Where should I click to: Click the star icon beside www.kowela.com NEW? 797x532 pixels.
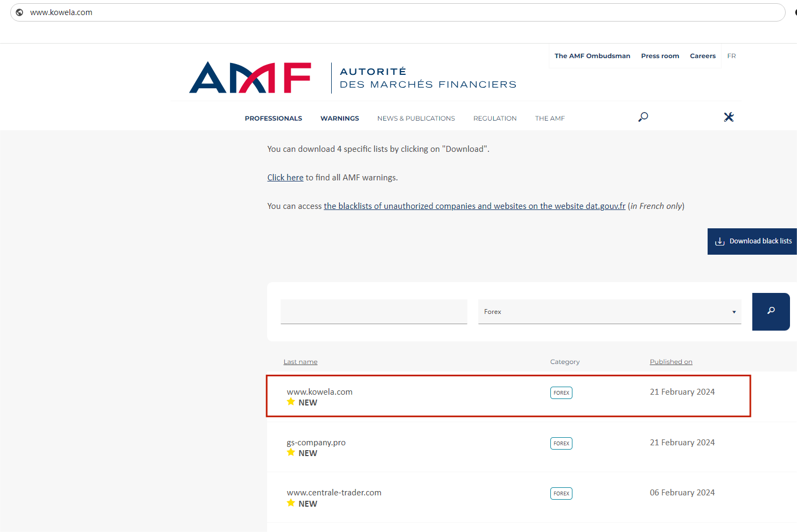click(291, 402)
